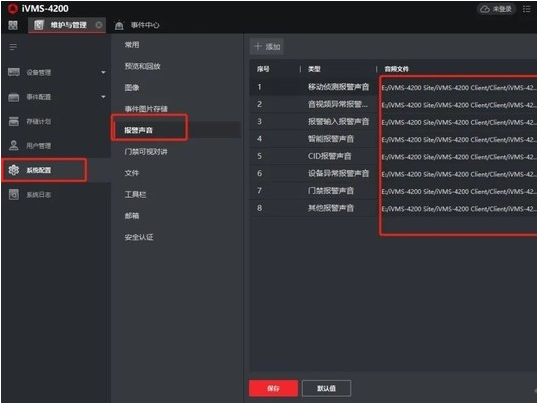Click the iVMS-4200 logo icon
Screen dimensions: 537x403
tap(13, 9)
